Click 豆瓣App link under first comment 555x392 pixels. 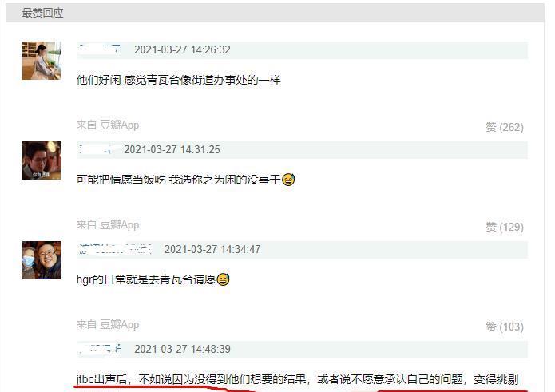tap(120, 125)
